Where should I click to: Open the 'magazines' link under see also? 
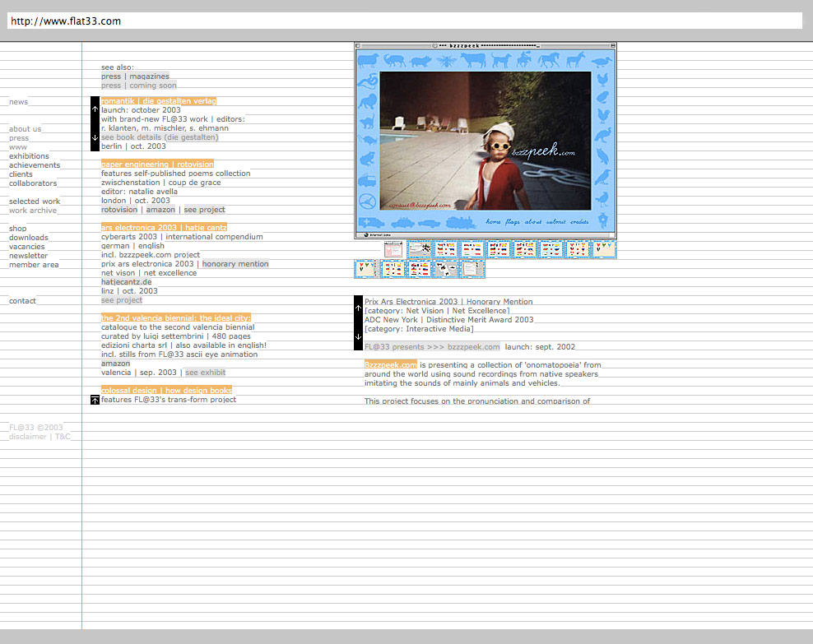click(149, 76)
